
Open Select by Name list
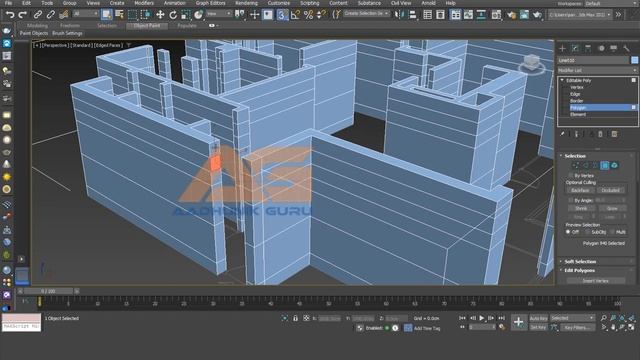point(120,15)
